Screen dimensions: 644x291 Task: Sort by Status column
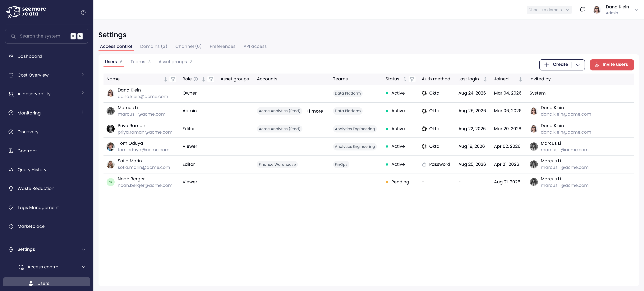(404, 79)
